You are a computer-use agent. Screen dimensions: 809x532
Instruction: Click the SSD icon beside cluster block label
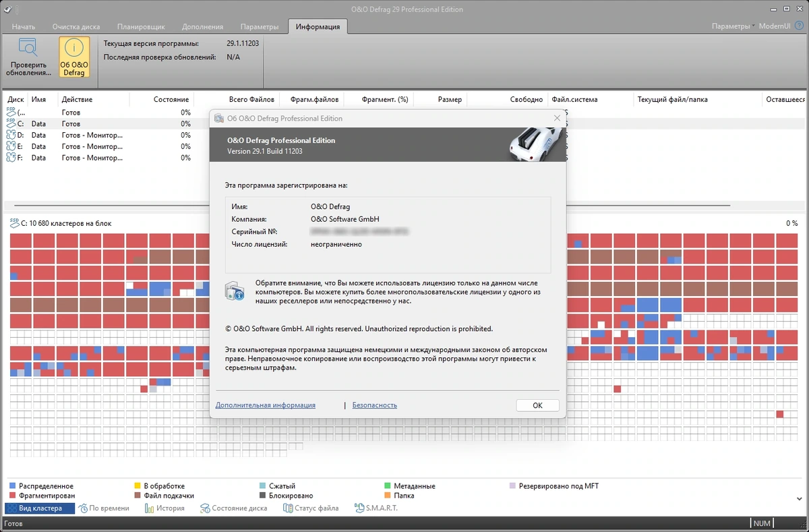click(14, 223)
